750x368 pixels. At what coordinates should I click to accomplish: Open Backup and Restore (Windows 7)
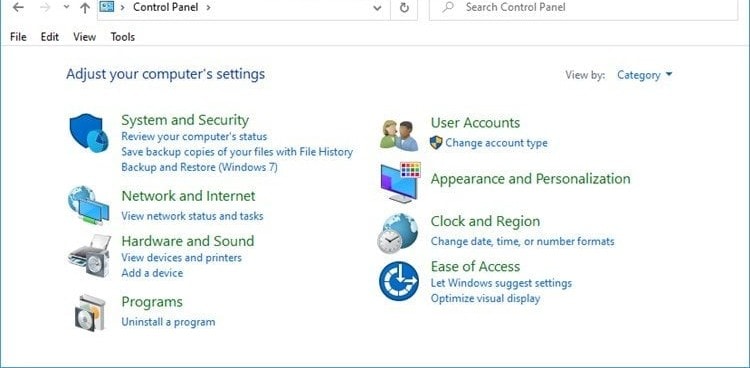pyautogui.click(x=199, y=167)
